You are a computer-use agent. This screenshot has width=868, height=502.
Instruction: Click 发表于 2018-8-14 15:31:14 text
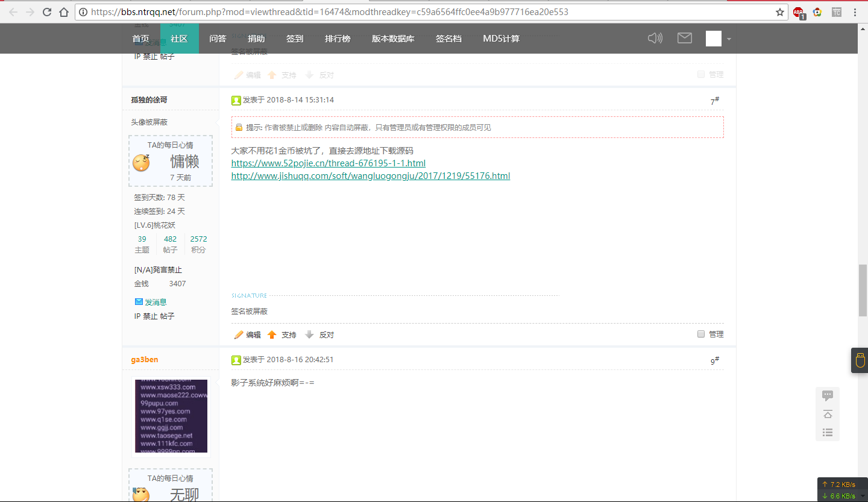288,100
